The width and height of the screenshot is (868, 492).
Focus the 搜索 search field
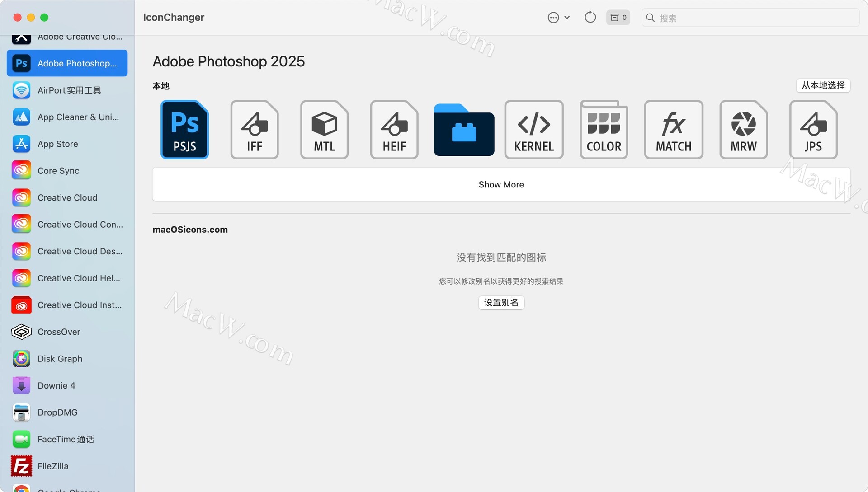tap(750, 18)
